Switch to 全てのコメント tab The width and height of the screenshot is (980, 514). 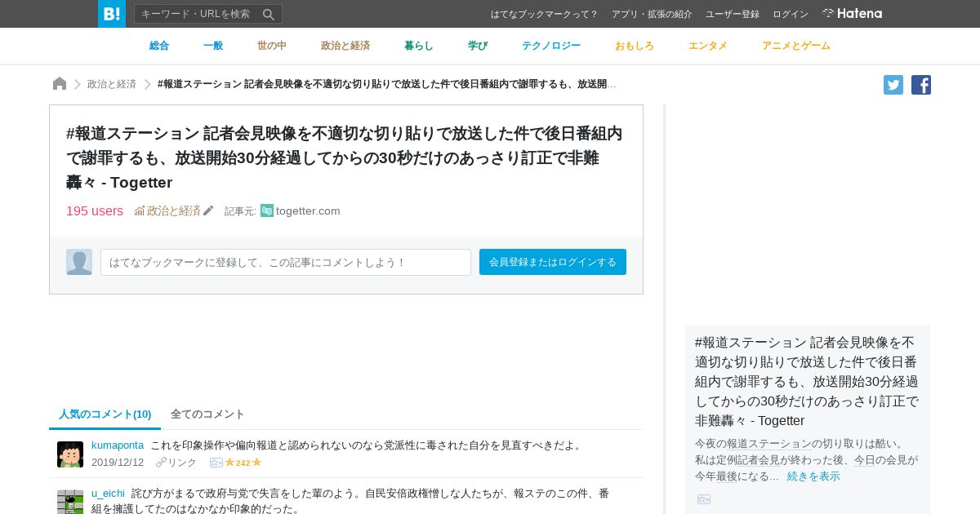(x=207, y=414)
